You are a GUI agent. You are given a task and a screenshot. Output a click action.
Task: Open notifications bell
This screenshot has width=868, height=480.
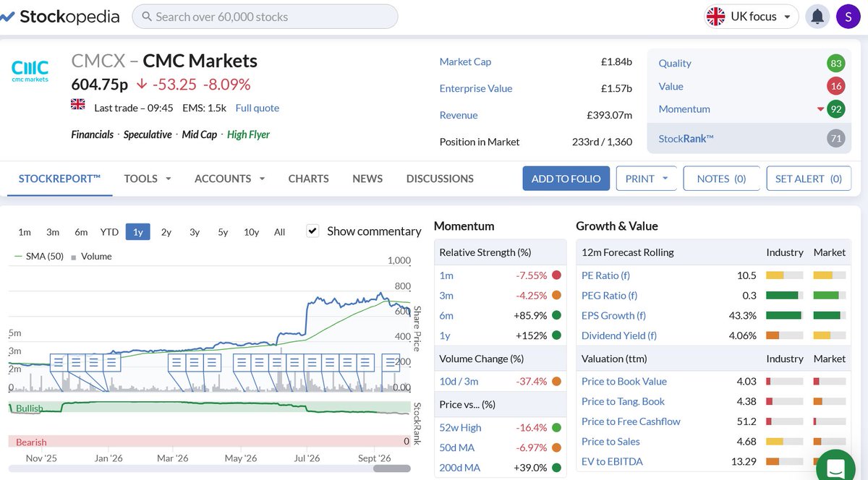point(817,17)
